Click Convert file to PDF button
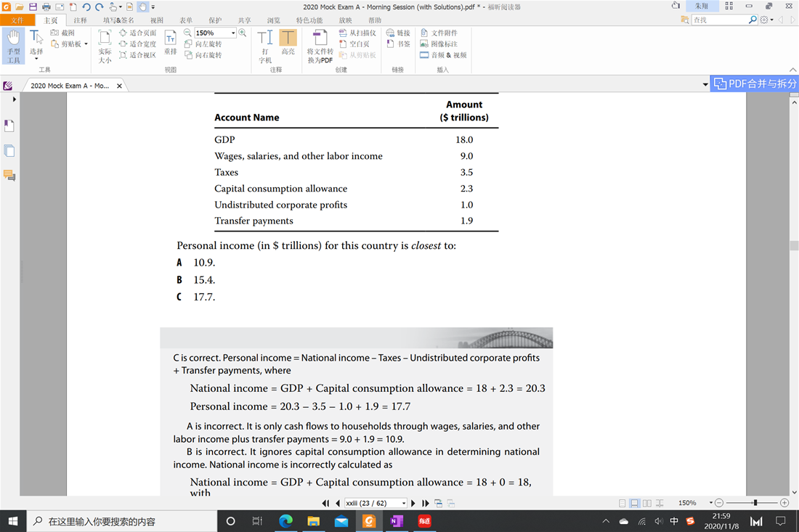The height and width of the screenshot is (532, 799). (320, 46)
